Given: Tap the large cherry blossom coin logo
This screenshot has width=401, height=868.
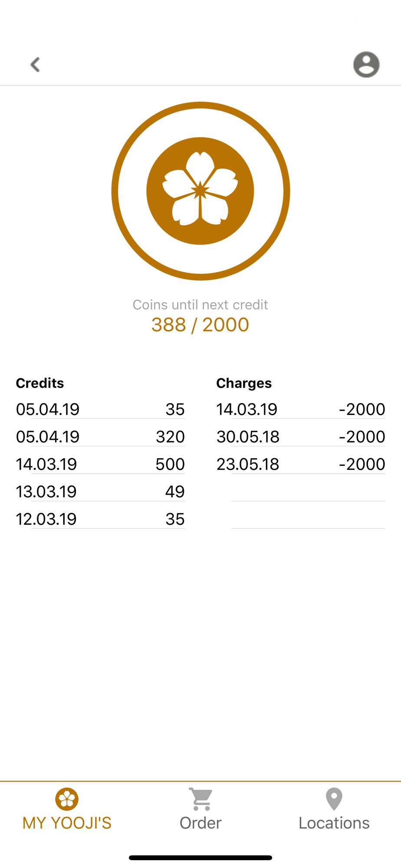Looking at the screenshot, I should click(x=200, y=191).
